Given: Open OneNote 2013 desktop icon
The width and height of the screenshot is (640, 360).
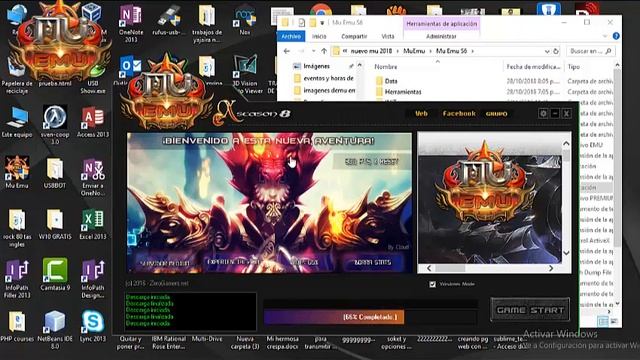Looking at the screenshot, I should pyautogui.click(x=131, y=24).
